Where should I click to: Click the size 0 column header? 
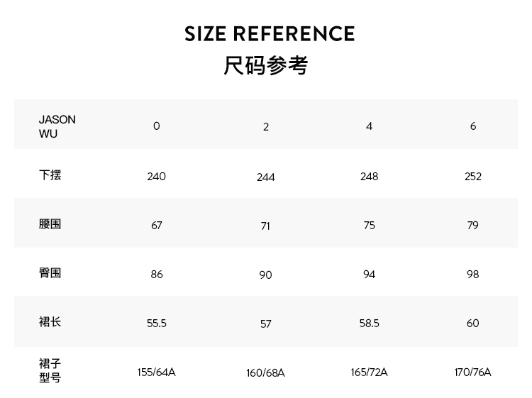point(157,126)
